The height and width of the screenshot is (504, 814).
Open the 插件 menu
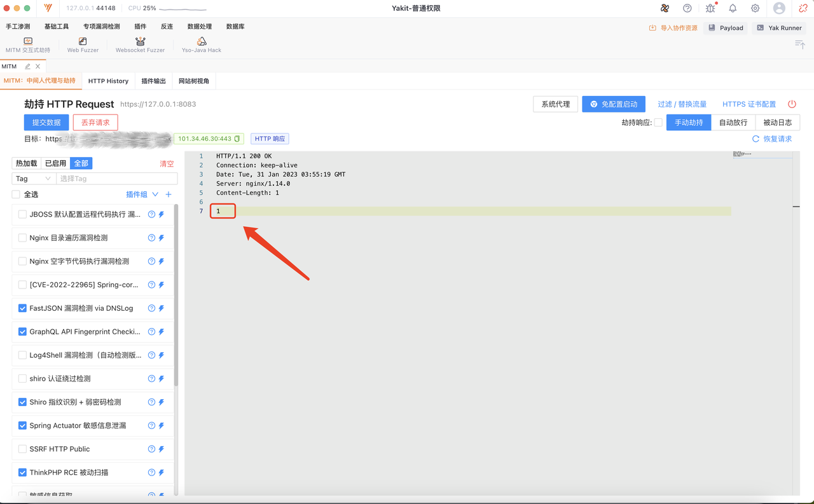pos(141,27)
